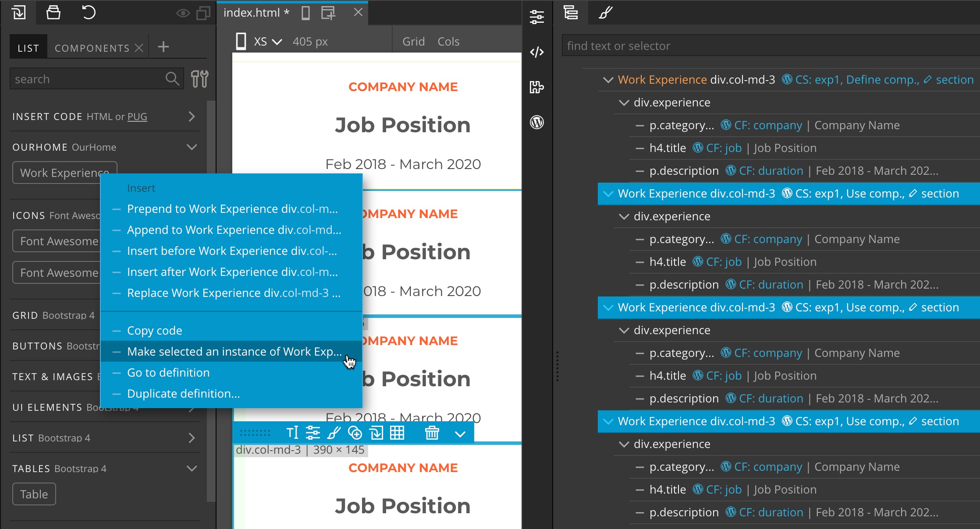Image resolution: width=980 pixels, height=529 pixels.
Task: Collapse the OURHOME section
Action: tap(192, 147)
